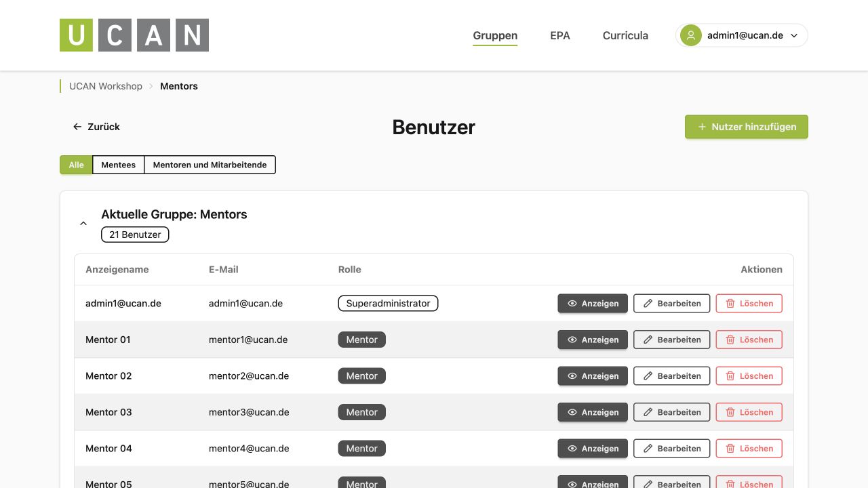Screen dimensions: 868x488
Task: Click the Mentors breadcrumb
Action: [x=179, y=86]
